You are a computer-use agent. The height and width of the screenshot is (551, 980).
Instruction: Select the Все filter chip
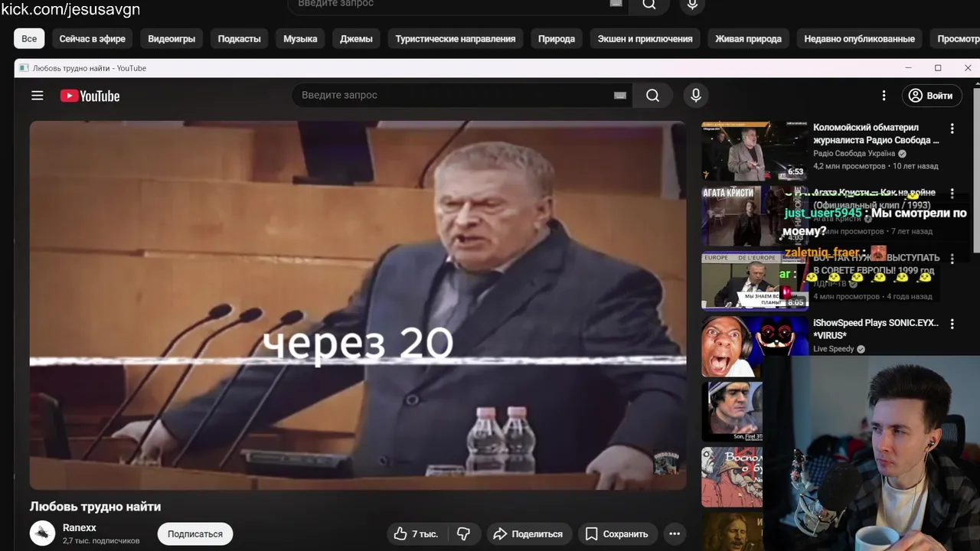[x=29, y=38]
